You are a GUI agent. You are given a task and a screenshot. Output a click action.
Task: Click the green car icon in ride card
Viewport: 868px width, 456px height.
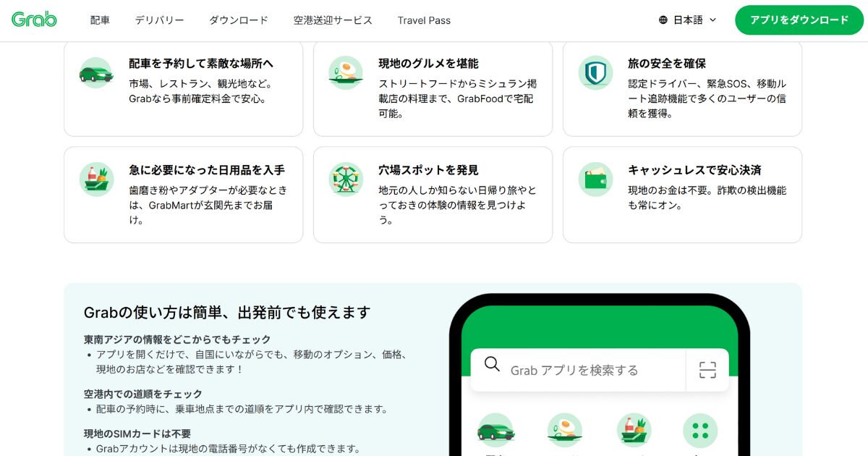96,73
